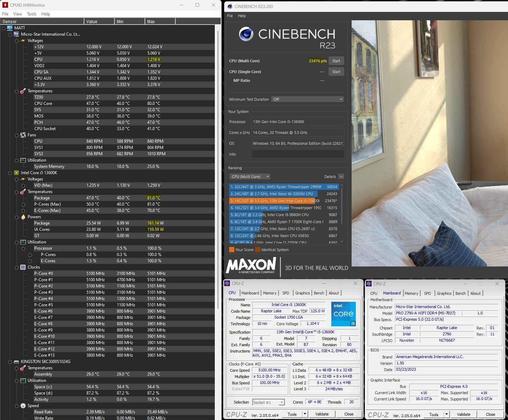Switch to SPD tab in right CPU-Z

click(x=428, y=293)
